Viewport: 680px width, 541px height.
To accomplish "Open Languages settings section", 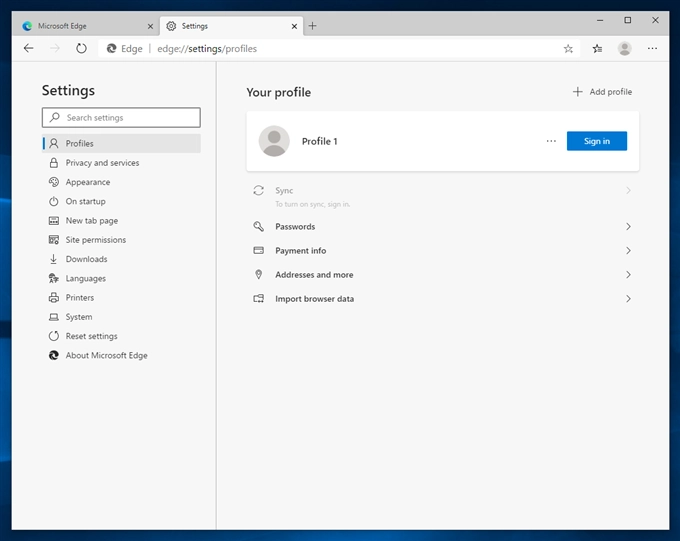I will point(121,278).
